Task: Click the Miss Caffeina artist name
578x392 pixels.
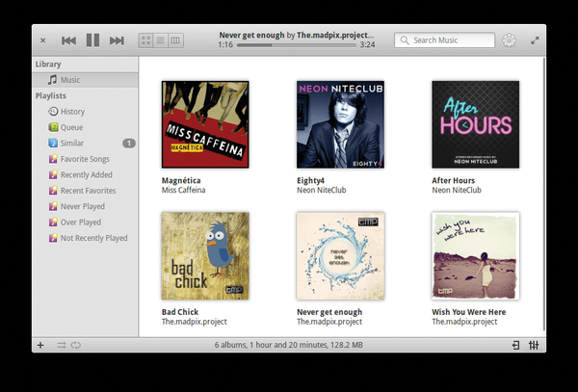Action: click(x=184, y=190)
